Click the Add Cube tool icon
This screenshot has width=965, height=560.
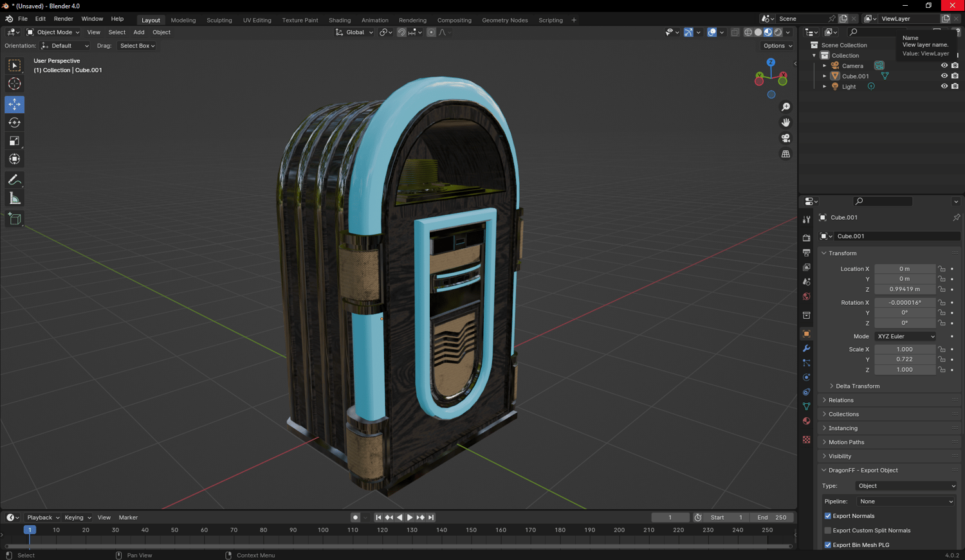[14, 219]
